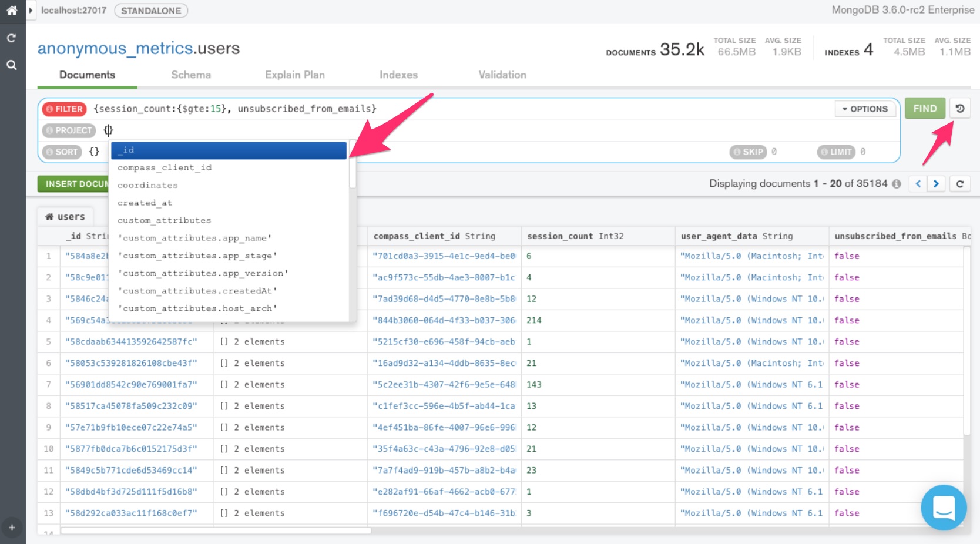Focus the skip value field
The image size is (980, 544).
coord(790,152)
